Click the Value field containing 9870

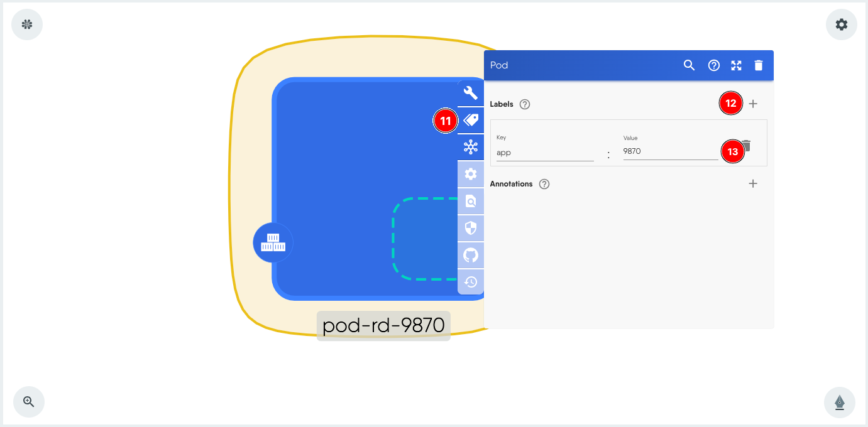pos(670,151)
